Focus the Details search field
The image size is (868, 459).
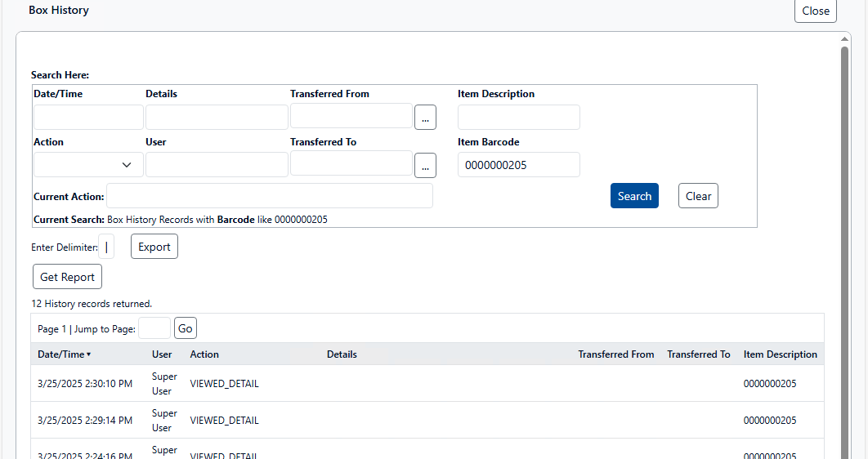click(217, 117)
